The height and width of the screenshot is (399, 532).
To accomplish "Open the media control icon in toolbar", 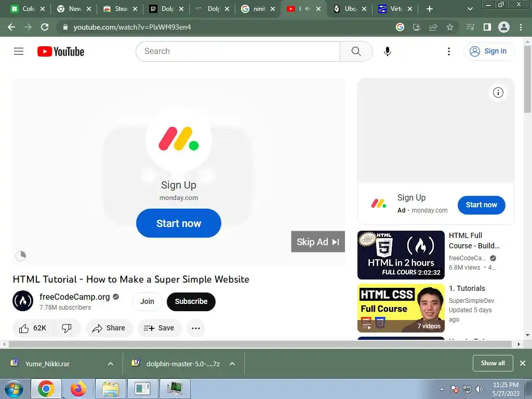I will coord(470,27).
